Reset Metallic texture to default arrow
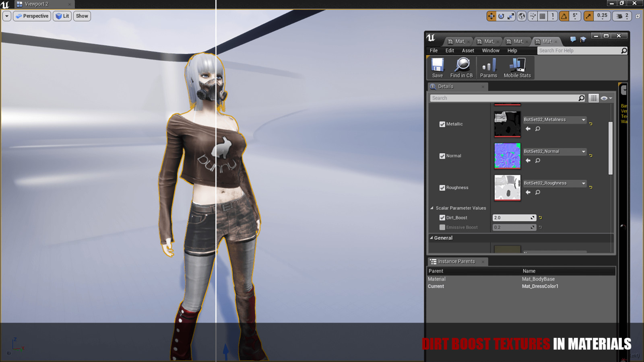 591,124
